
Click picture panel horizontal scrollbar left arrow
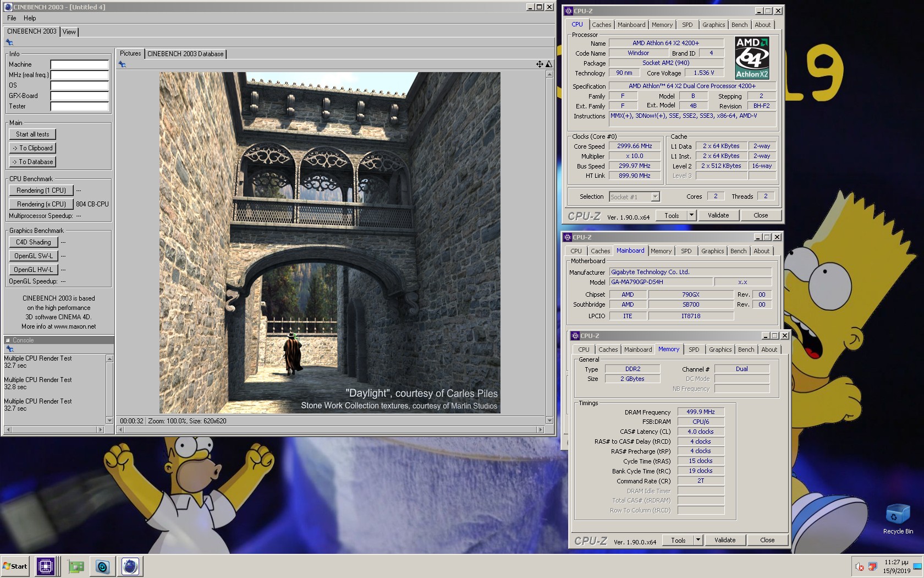tap(119, 429)
